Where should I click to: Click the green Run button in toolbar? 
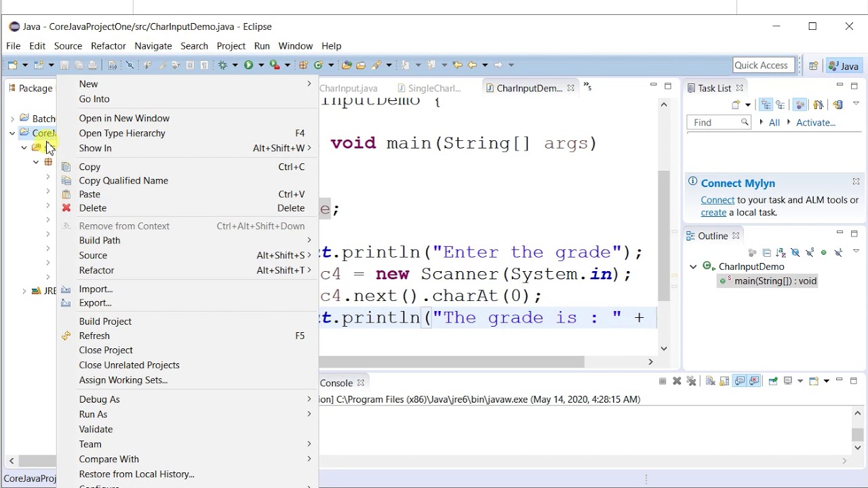tap(248, 65)
